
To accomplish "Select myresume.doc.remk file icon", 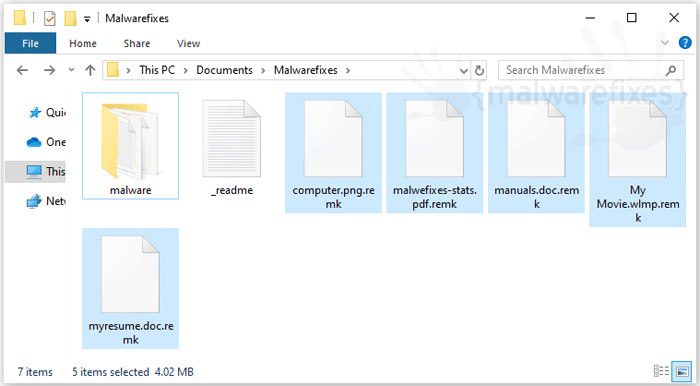I will tap(130, 274).
